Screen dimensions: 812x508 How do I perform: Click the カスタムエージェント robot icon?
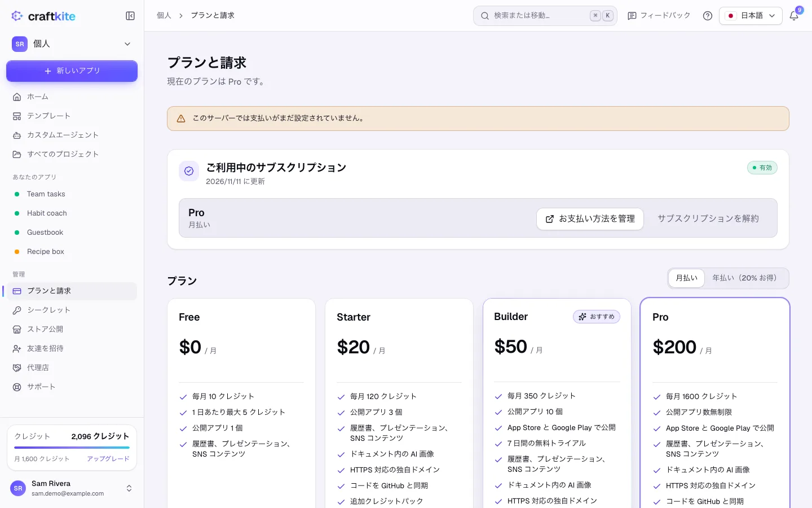pyautogui.click(x=17, y=135)
